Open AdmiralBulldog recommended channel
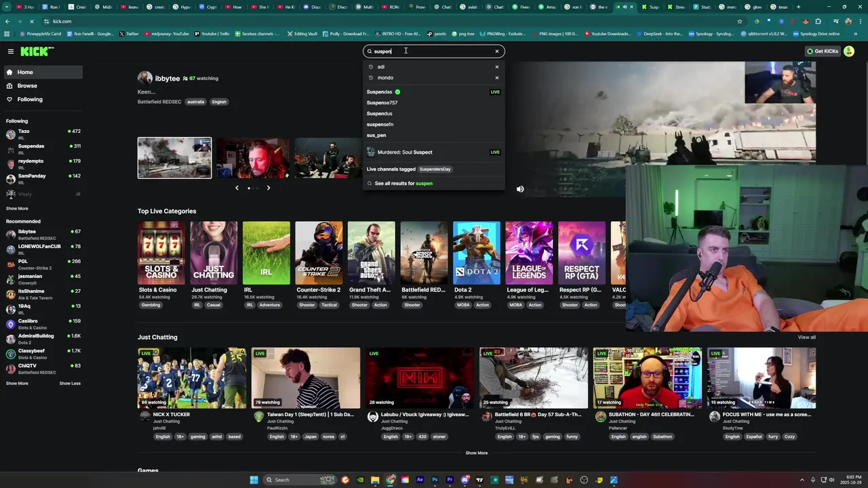The width and height of the screenshot is (868, 488). coord(42,338)
